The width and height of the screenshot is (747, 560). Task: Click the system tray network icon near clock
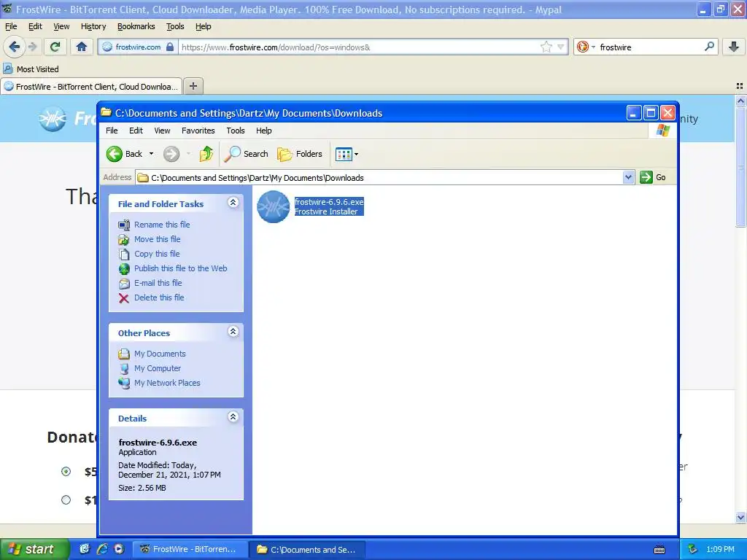coord(693,549)
